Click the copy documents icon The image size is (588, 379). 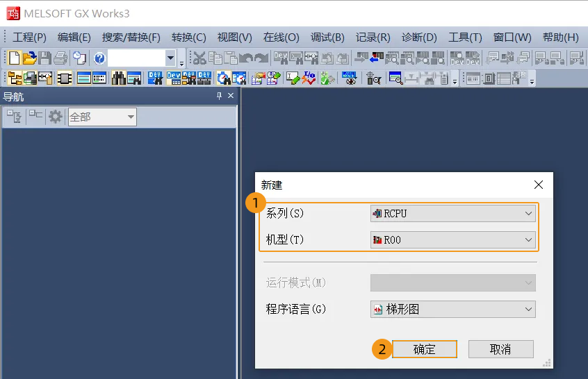(x=215, y=58)
